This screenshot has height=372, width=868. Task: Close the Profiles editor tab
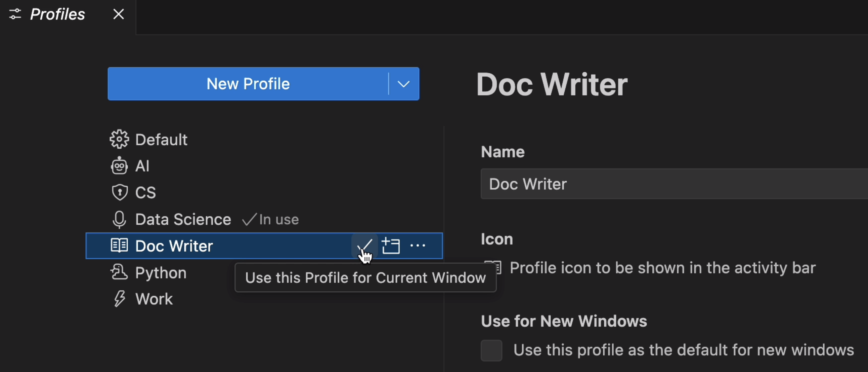point(118,14)
